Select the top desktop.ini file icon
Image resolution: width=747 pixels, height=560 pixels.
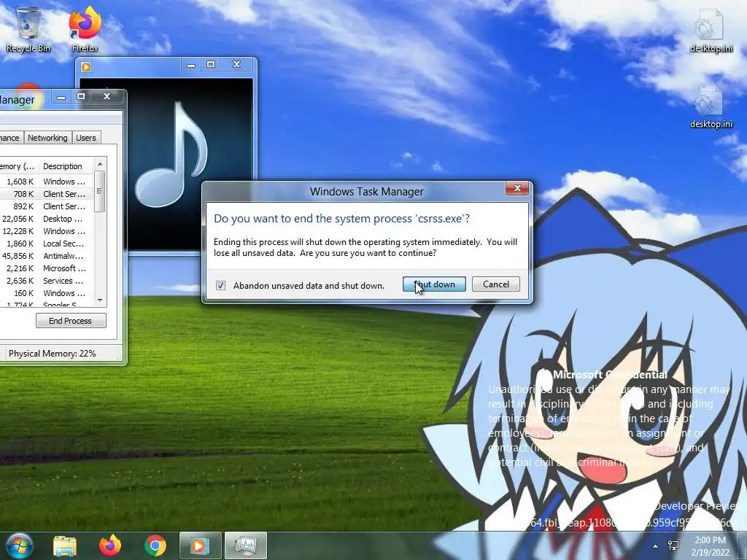[x=711, y=29]
